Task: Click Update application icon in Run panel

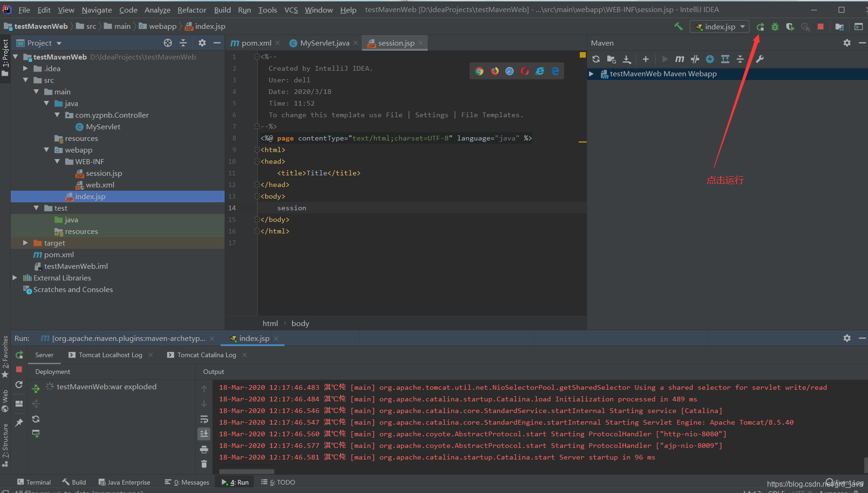Action: point(19,385)
